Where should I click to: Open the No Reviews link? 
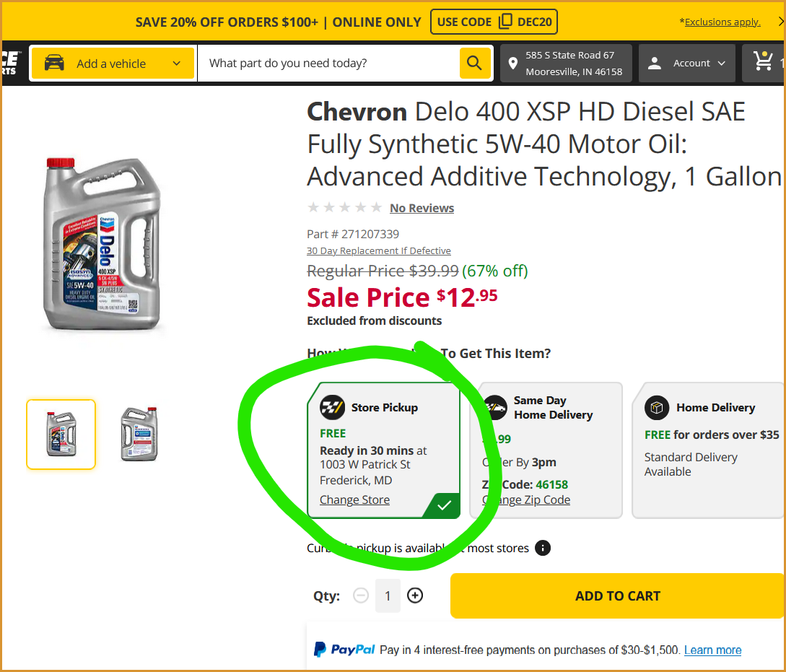click(x=422, y=208)
